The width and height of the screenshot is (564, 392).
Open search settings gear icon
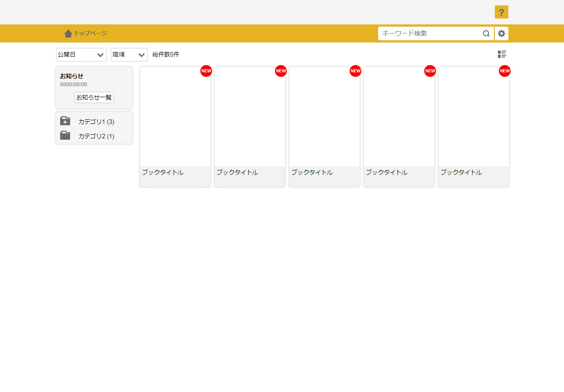point(502,33)
